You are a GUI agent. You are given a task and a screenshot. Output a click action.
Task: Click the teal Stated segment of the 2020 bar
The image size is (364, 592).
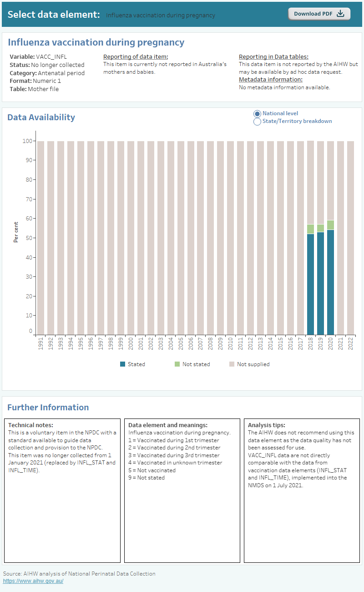[331, 280]
